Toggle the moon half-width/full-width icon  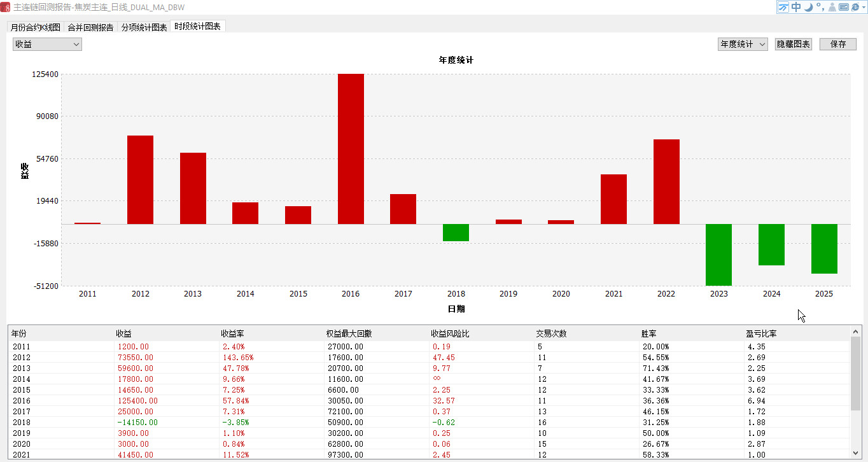(x=808, y=7)
